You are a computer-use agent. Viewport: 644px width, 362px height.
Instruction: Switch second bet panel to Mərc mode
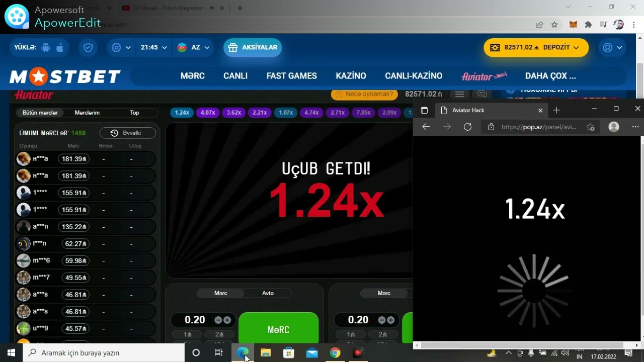point(384,293)
